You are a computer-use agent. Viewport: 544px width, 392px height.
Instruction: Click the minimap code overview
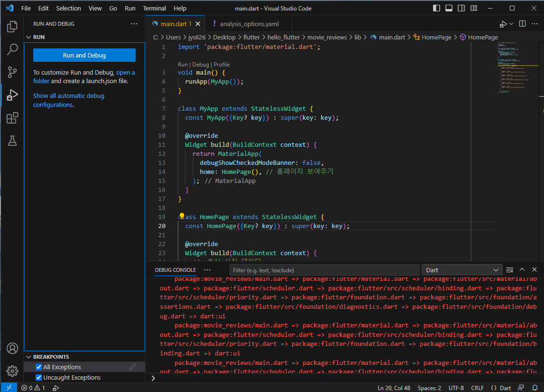(517, 69)
